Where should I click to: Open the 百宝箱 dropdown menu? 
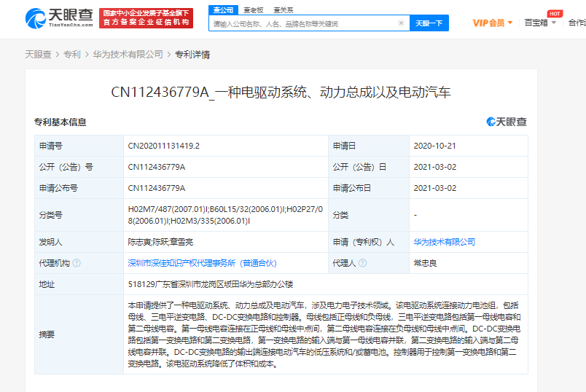[x=540, y=23]
